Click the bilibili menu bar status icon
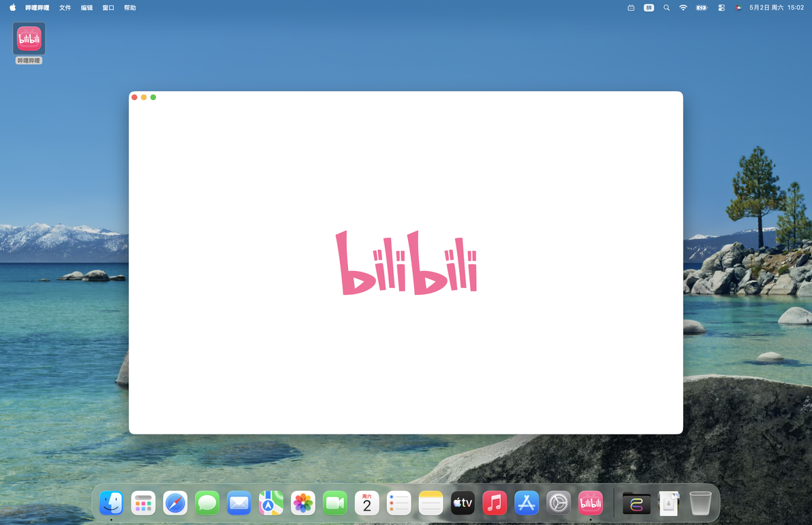Image resolution: width=812 pixels, height=525 pixels. pos(631,7)
